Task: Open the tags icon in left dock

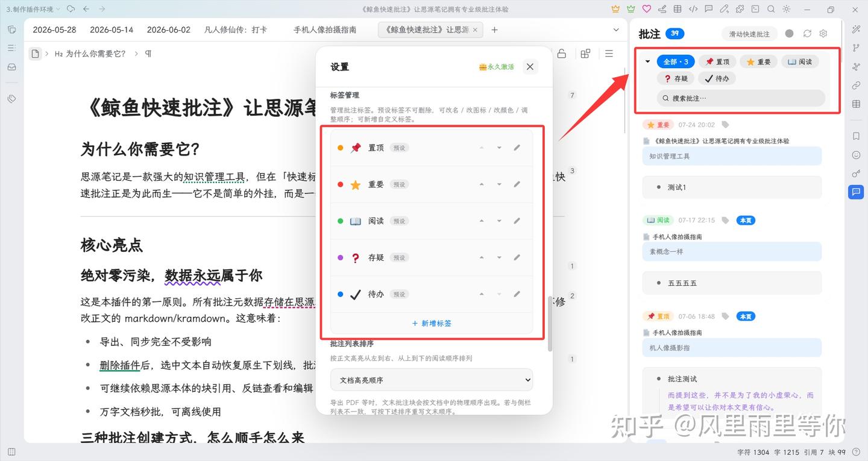Action: (x=11, y=99)
